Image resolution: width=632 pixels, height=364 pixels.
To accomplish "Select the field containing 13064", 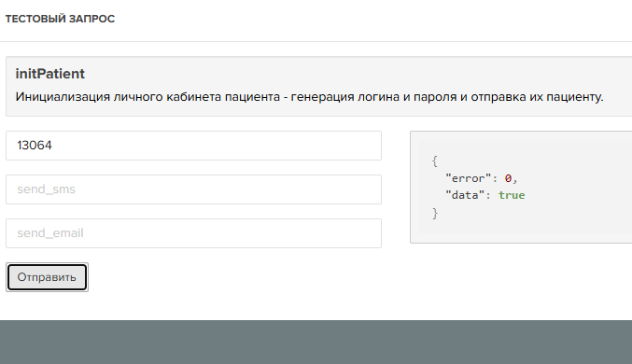I will point(193,146).
